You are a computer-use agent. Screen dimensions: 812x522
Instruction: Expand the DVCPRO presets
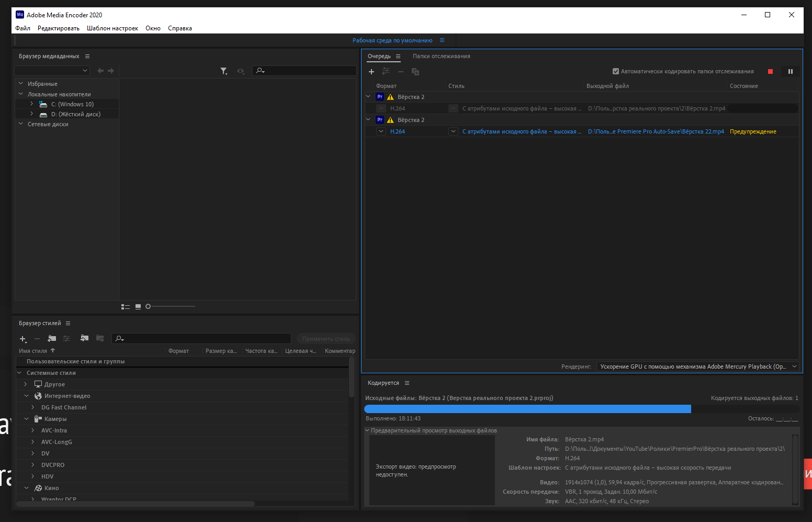click(32, 465)
